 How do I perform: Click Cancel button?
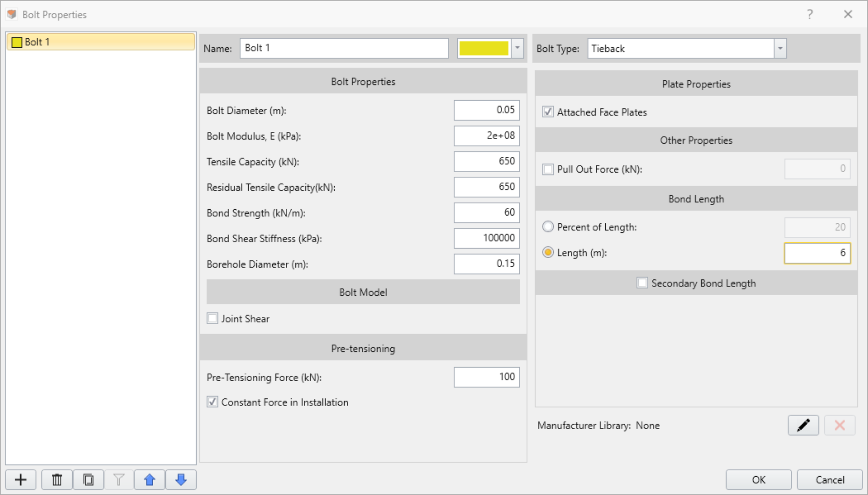tap(830, 480)
